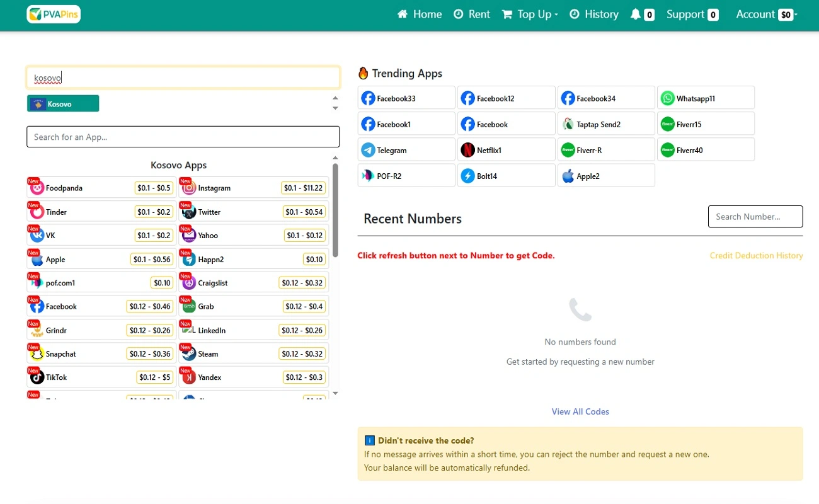Select the Craigslist peace icon
Screen dimensions: 819x504
point(189,283)
